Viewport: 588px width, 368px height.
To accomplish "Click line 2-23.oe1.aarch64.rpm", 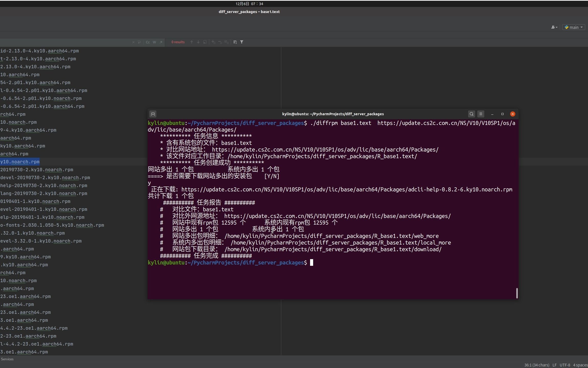I will (28, 336).
